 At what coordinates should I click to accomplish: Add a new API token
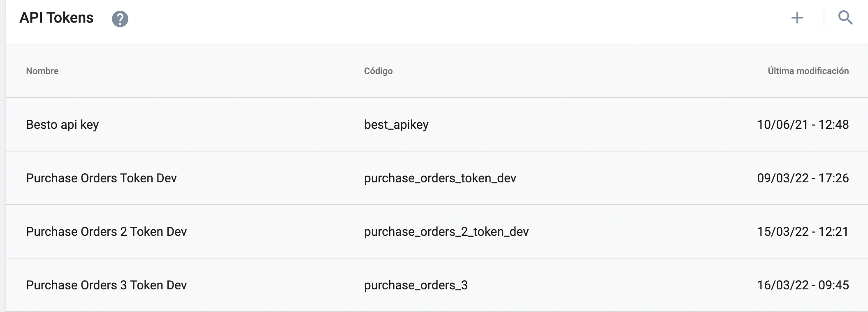point(797,18)
